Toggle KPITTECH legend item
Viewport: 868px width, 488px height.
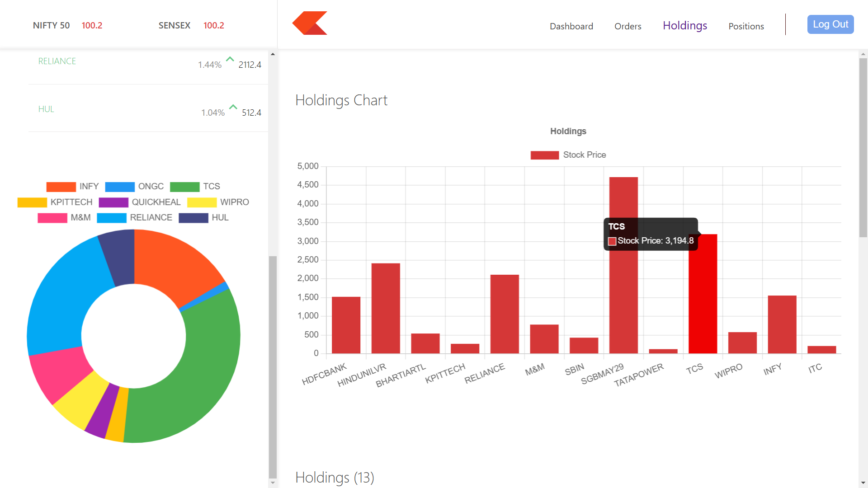pos(55,202)
